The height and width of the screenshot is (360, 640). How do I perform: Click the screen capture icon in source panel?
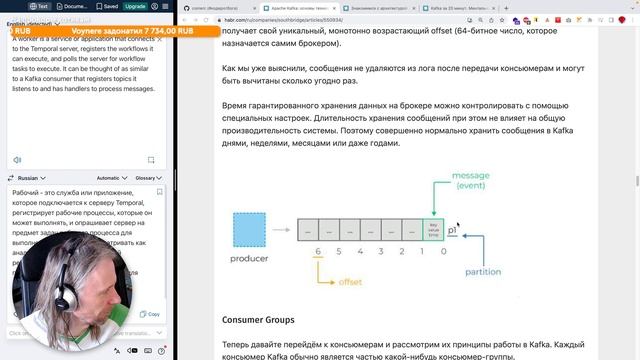(151, 160)
